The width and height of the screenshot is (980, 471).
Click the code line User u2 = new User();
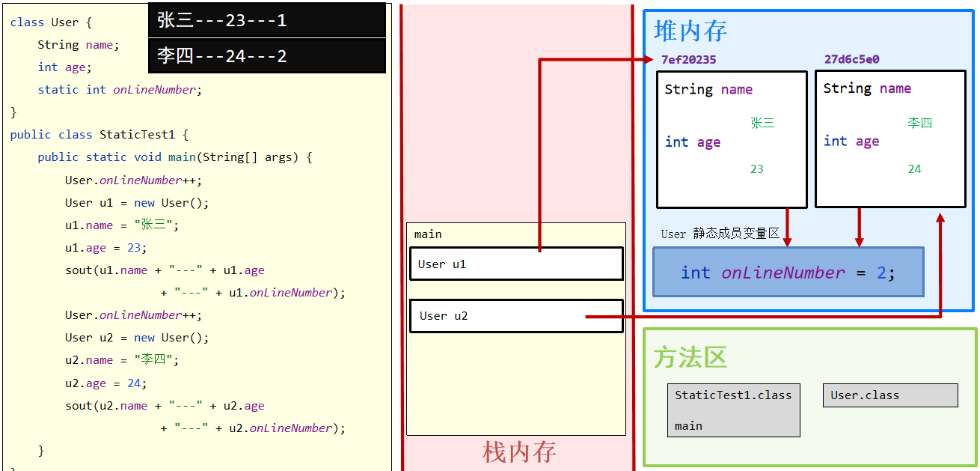point(137,338)
